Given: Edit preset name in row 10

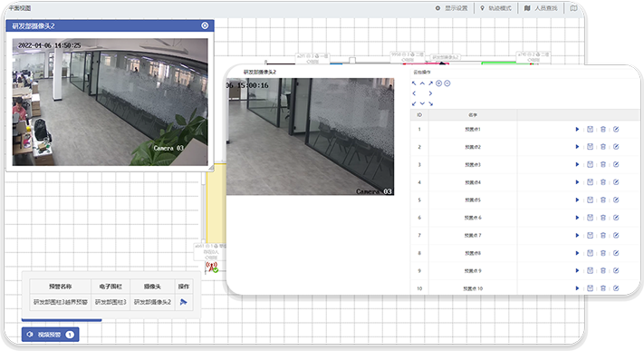Looking at the screenshot, I should 616,288.
